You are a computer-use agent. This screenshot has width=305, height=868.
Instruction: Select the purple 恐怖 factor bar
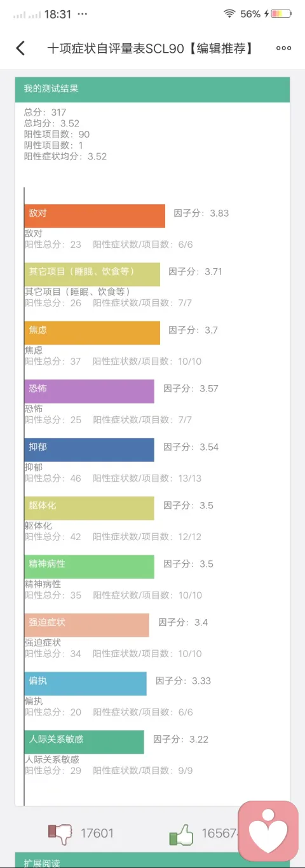[x=90, y=391]
